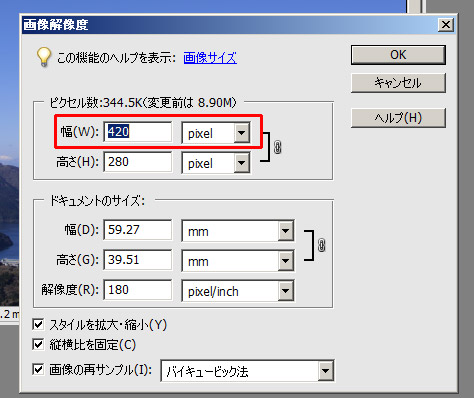Toggle 縦横比を固定(C) checkbox
This screenshot has height=398, width=474.
[x=38, y=344]
